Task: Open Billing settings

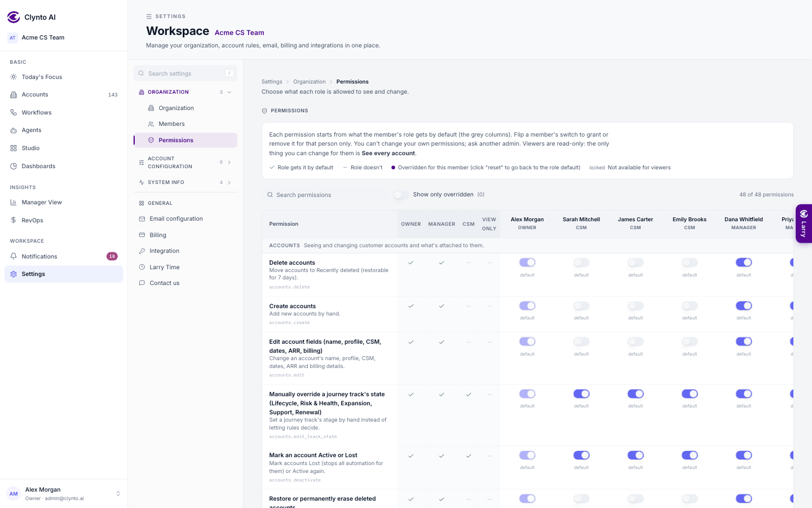Action: pos(186,235)
